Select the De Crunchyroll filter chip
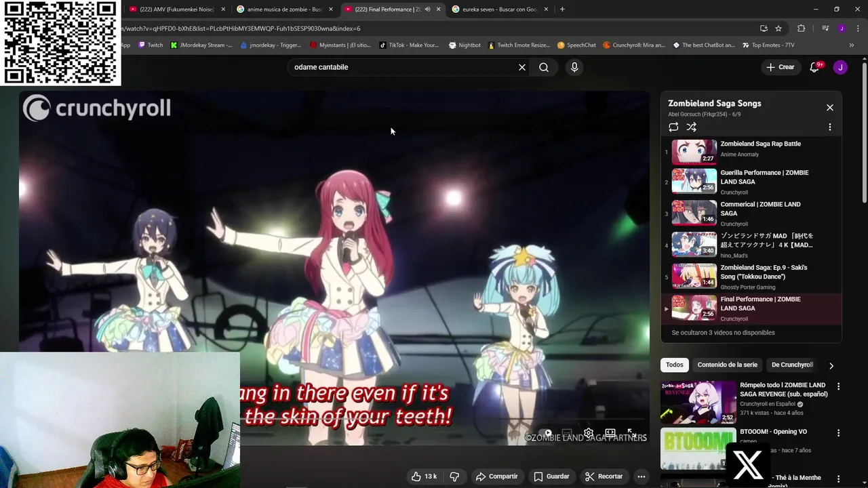Image resolution: width=868 pixels, height=488 pixels. point(792,365)
